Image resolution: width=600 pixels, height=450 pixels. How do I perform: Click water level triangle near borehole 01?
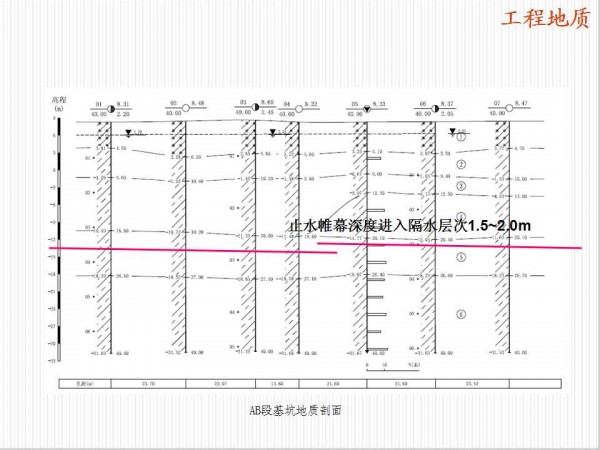pyautogui.click(x=129, y=131)
